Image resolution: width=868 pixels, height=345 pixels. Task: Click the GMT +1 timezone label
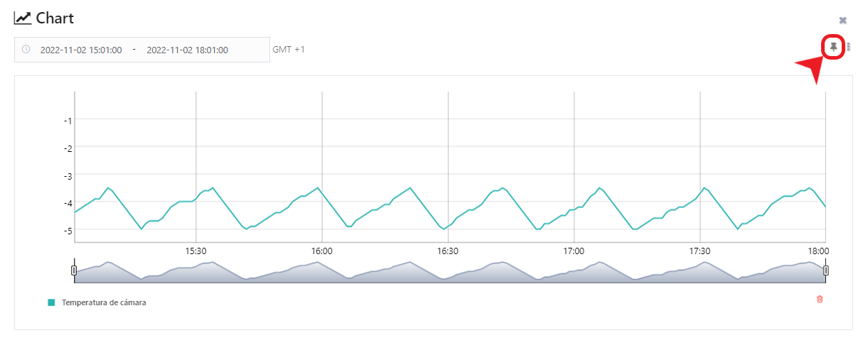pos(289,50)
